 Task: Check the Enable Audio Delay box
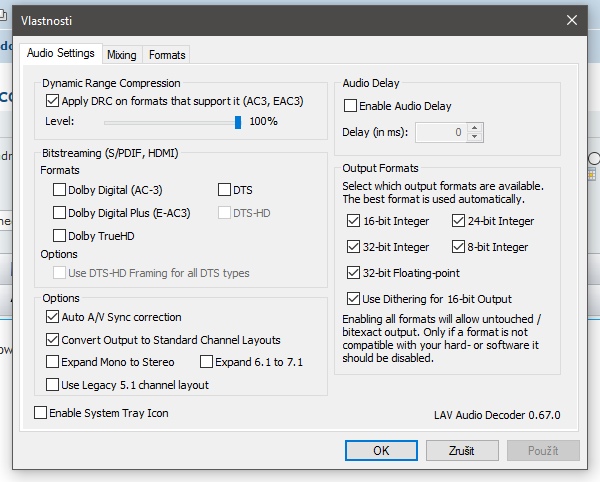point(351,106)
